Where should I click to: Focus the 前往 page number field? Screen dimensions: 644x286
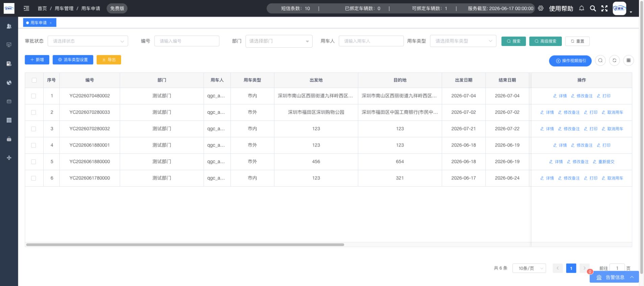coord(617,268)
